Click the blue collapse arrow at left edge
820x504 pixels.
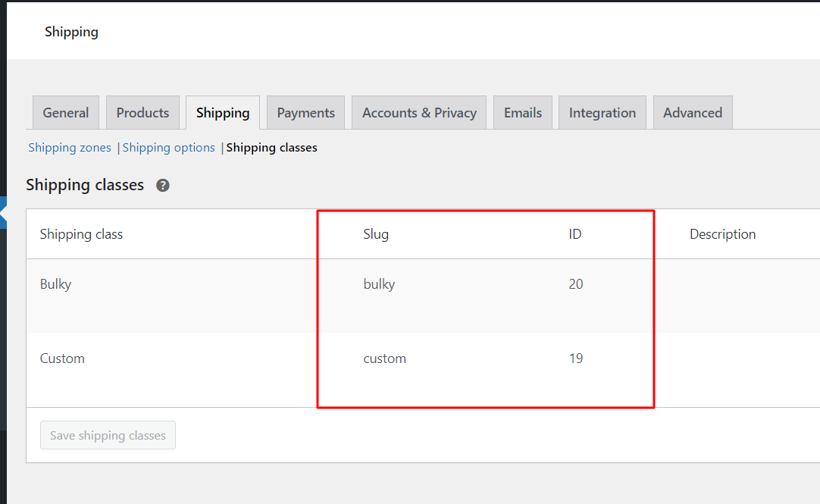(3, 212)
